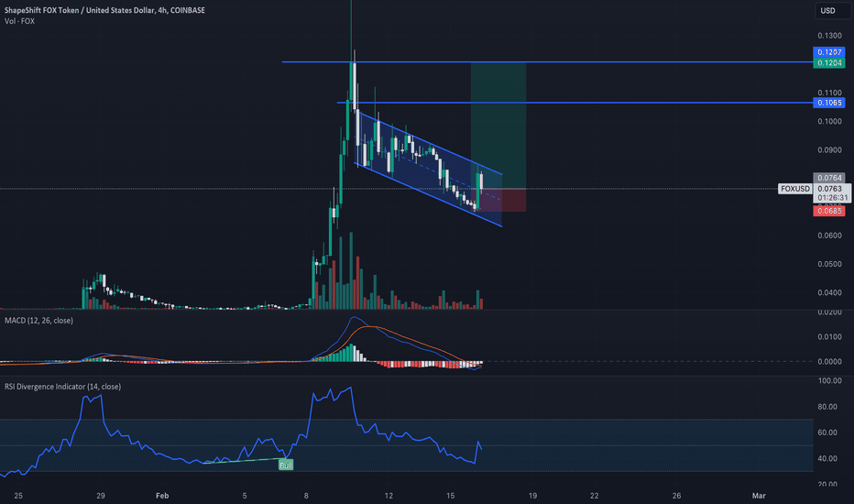Click the 100.00 RSI axis tick
The image size is (854, 504).
coord(829,381)
